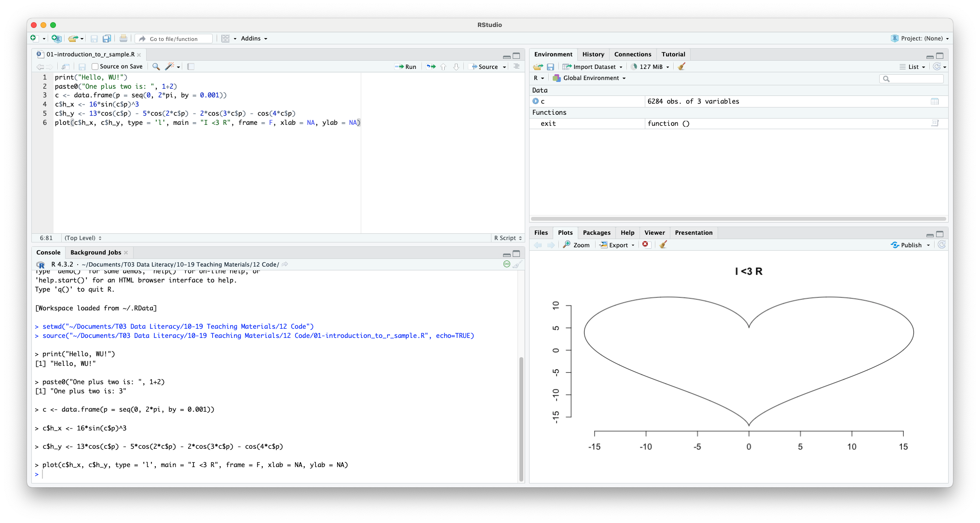Click the code tools magic wand icon
The height and width of the screenshot is (523, 980).
(x=170, y=67)
